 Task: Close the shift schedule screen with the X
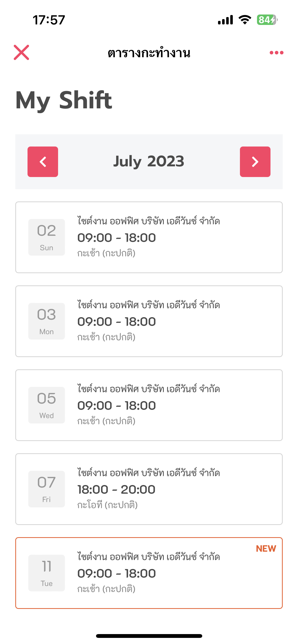(x=21, y=52)
